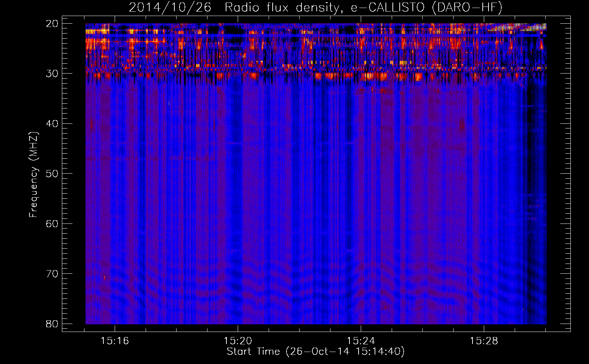The height and width of the screenshot is (364, 589).
Task: Click the 15:24 time tick label
Action: [x=361, y=341]
